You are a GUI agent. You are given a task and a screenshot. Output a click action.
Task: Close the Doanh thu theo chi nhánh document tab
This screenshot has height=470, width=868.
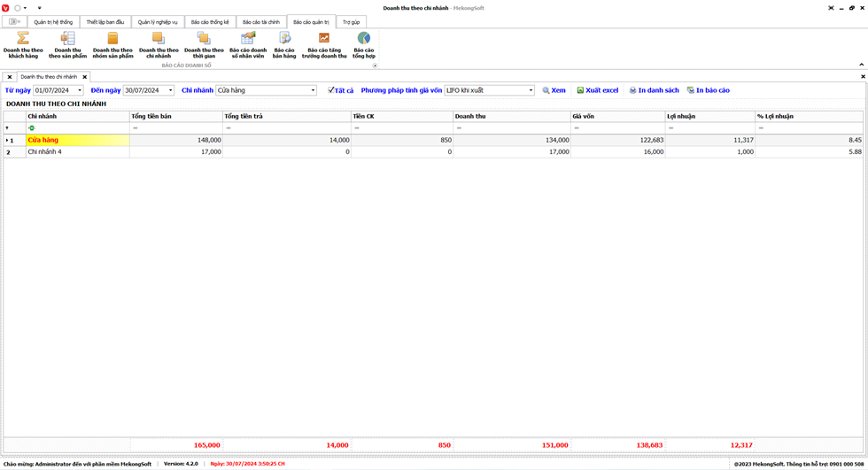tap(85, 77)
